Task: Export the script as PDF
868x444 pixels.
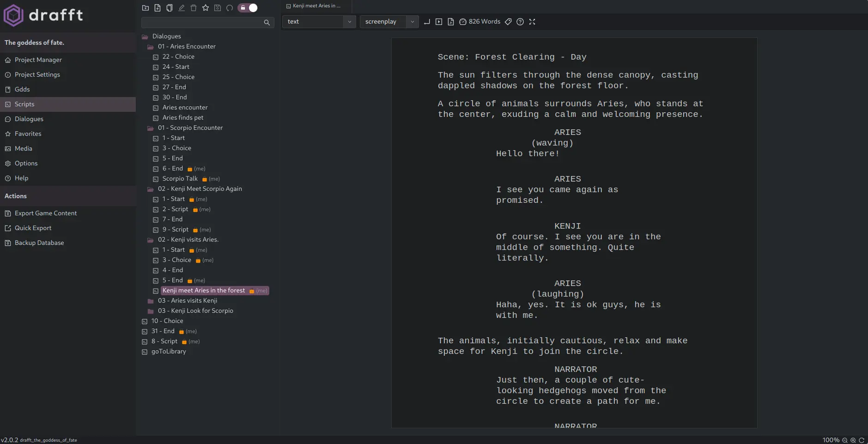Action: pos(450,22)
